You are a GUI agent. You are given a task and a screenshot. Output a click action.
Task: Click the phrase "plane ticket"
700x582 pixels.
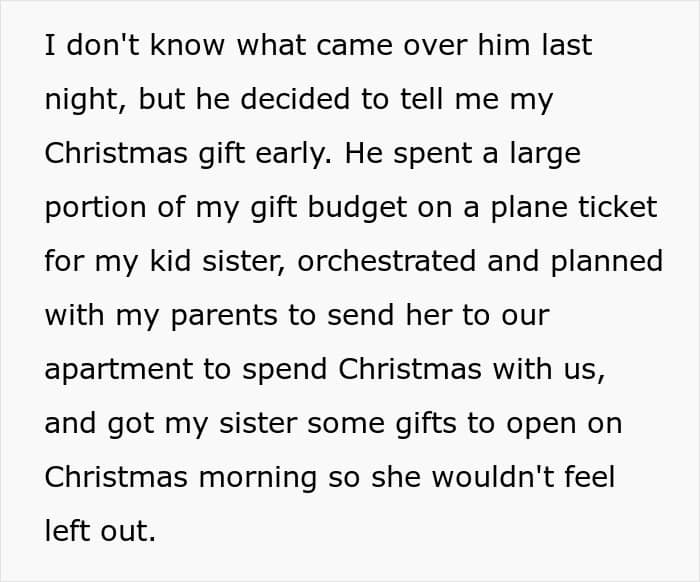574,208
